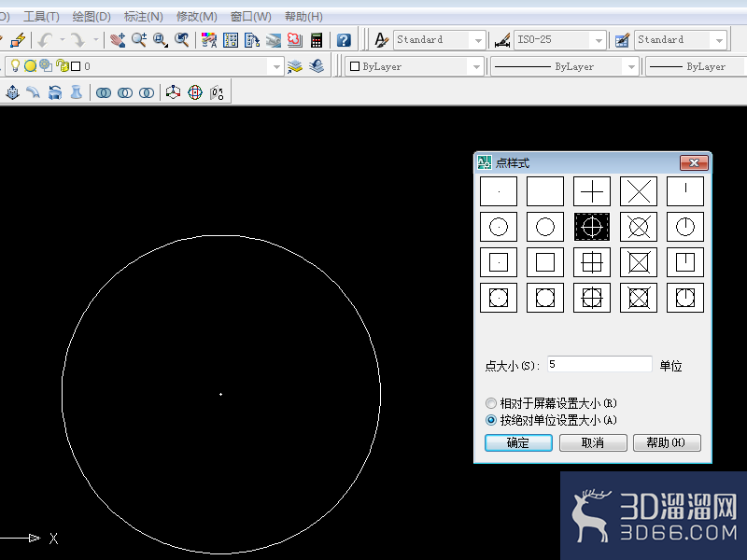
Task: Click the Union boolean icon
Action: [104, 92]
